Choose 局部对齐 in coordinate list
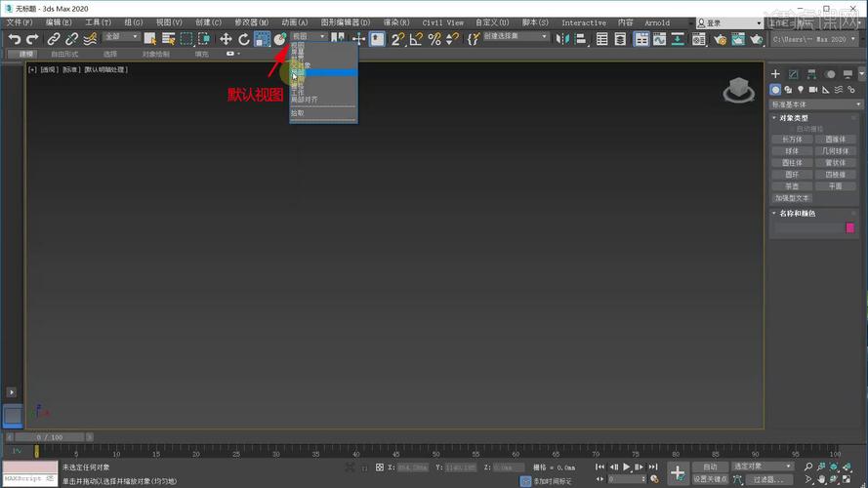The height and width of the screenshot is (488, 868). coord(305,100)
